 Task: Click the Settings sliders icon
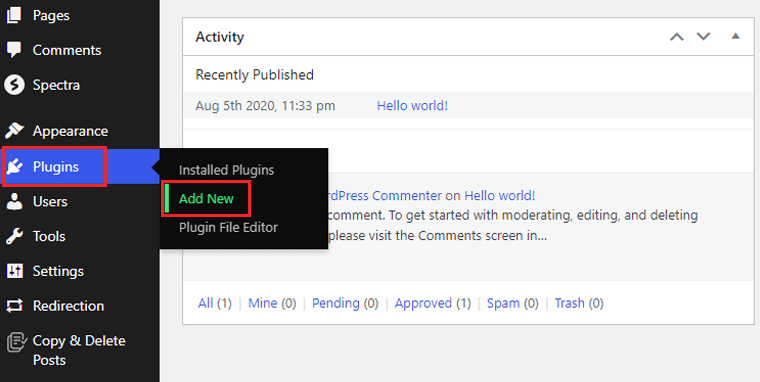tap(15, 271)
